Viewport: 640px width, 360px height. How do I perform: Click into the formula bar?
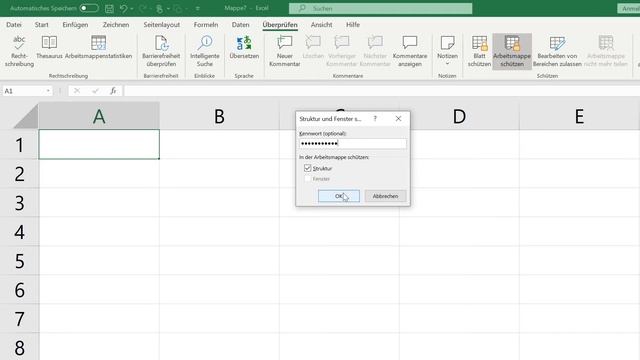[382, 91]
